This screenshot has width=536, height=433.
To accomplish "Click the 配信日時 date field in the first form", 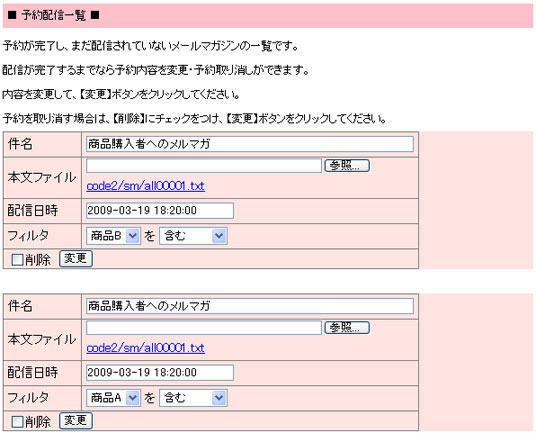I will tap(160, 211).
